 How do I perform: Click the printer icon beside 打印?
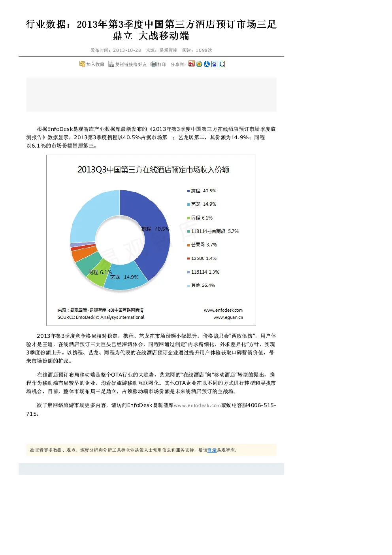pyautogui.click(x=153, y=64)
